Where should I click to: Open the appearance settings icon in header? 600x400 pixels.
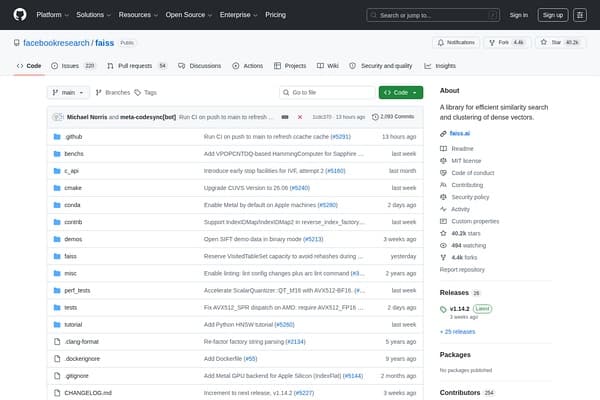(580, 15)
